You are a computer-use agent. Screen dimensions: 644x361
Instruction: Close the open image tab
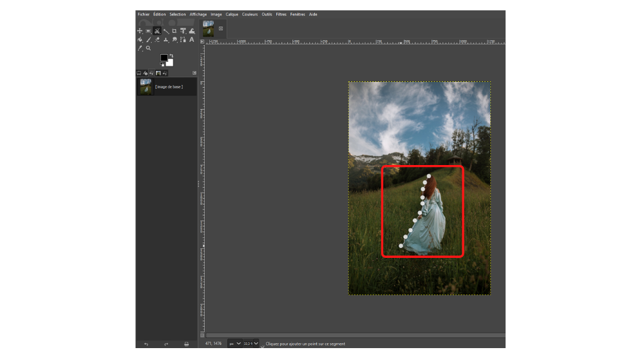pyautogui.click(x=221, y=28)
